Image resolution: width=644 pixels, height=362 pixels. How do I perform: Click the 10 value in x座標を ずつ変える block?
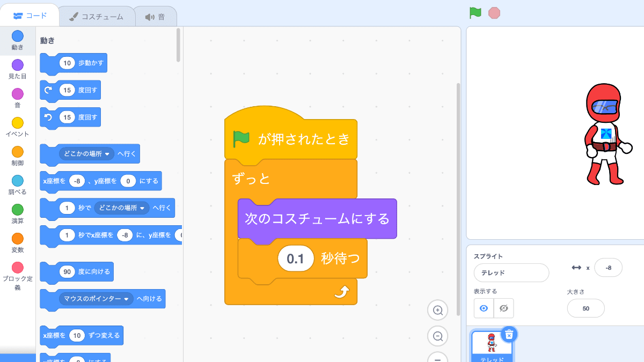pos(77,336)
